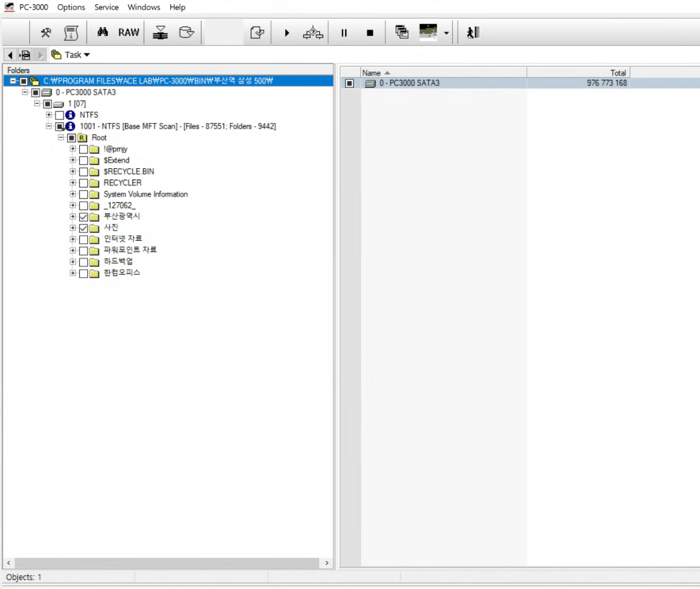Collapse the Root tree node

[61, 138]
